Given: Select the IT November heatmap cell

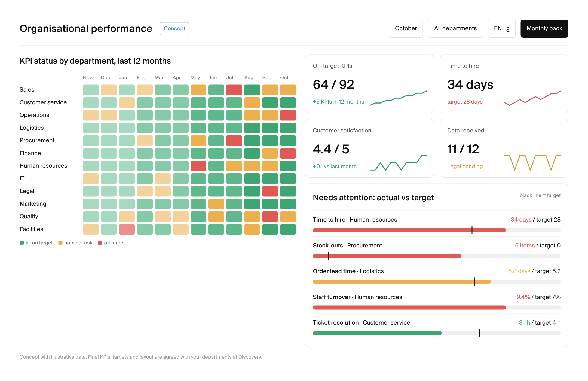Looking at the screenshot, I should point(91,179).
